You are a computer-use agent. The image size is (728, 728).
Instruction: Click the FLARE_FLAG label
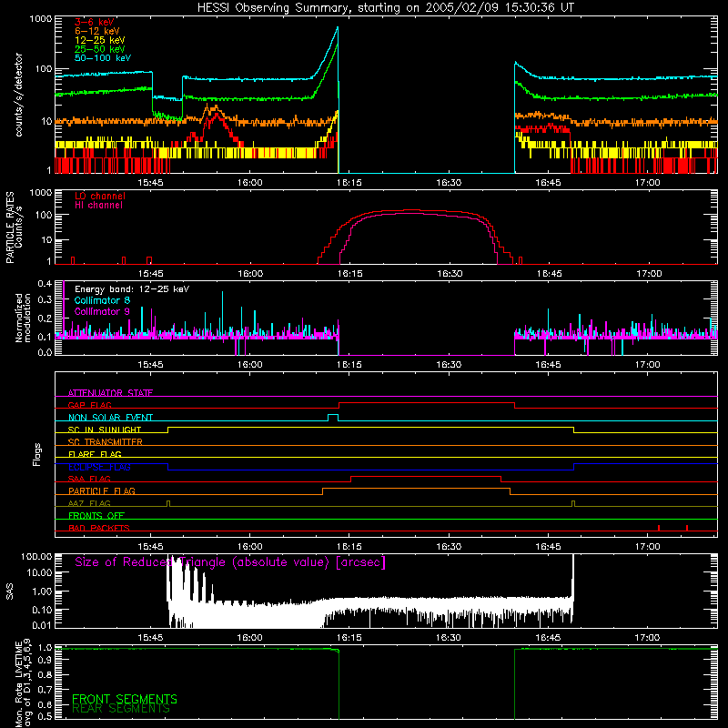point(95,454)
